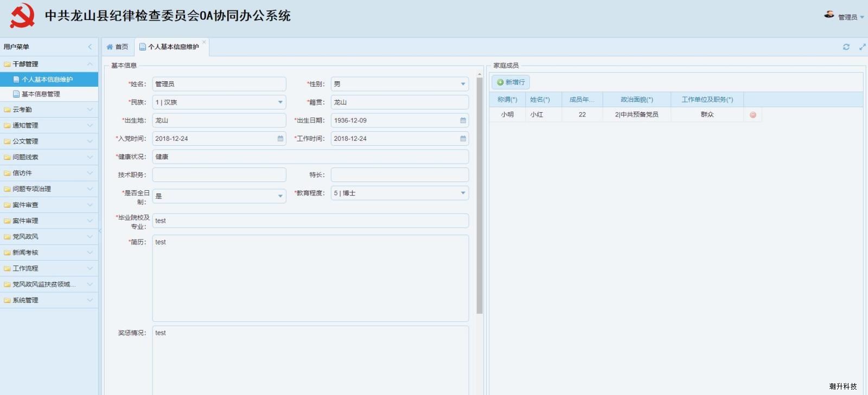Click the age 22 cell
Viewport: 868px width, 395px height.
[582, 115]
